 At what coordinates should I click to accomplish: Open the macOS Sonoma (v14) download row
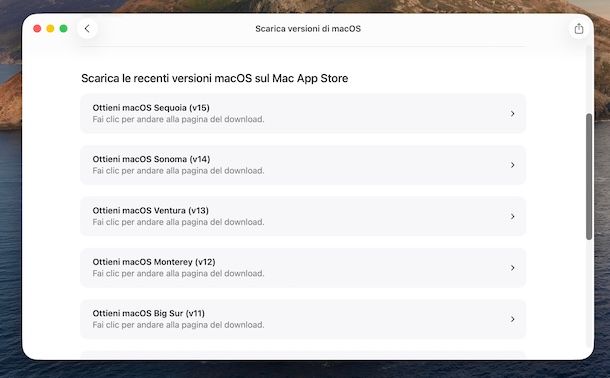(303, 165)
